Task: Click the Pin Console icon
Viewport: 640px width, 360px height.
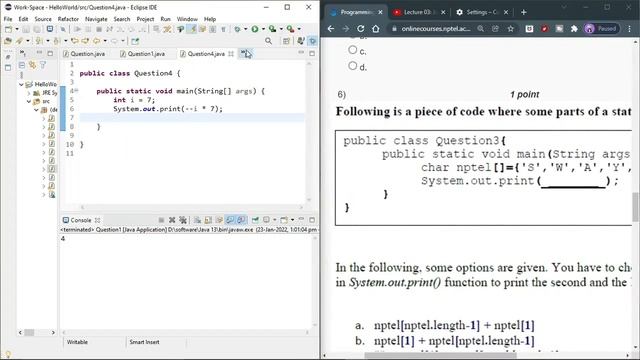Action: (255, 220)
